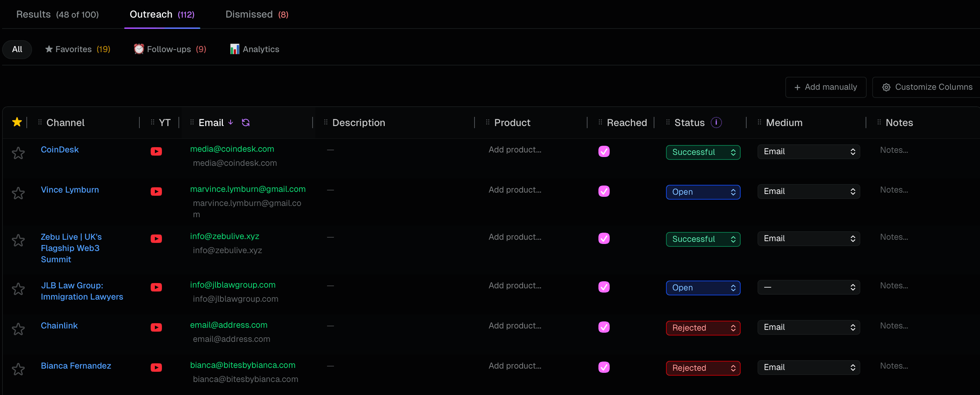The height and width of the screenshot is (395, 980).
Task: Open Zebu Live's YouTube icon
Action: tap(156, 239)
